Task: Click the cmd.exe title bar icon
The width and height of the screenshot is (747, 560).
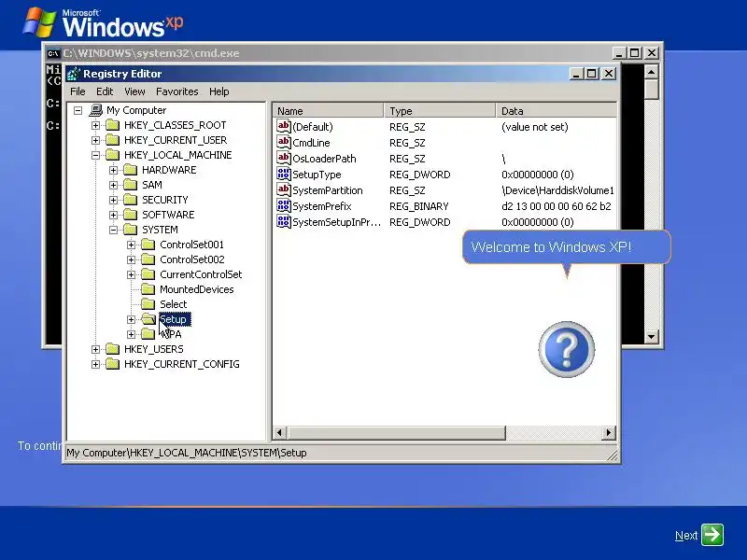Action: [x=53, y=53]
